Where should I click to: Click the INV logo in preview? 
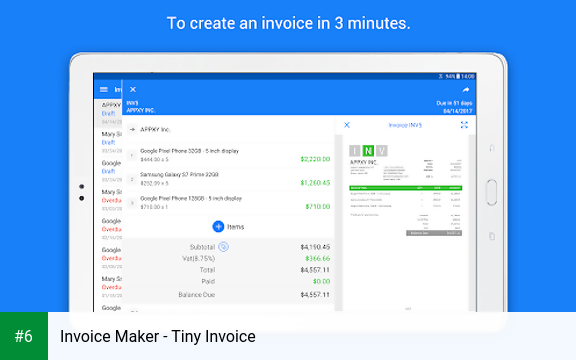point(368,151)
